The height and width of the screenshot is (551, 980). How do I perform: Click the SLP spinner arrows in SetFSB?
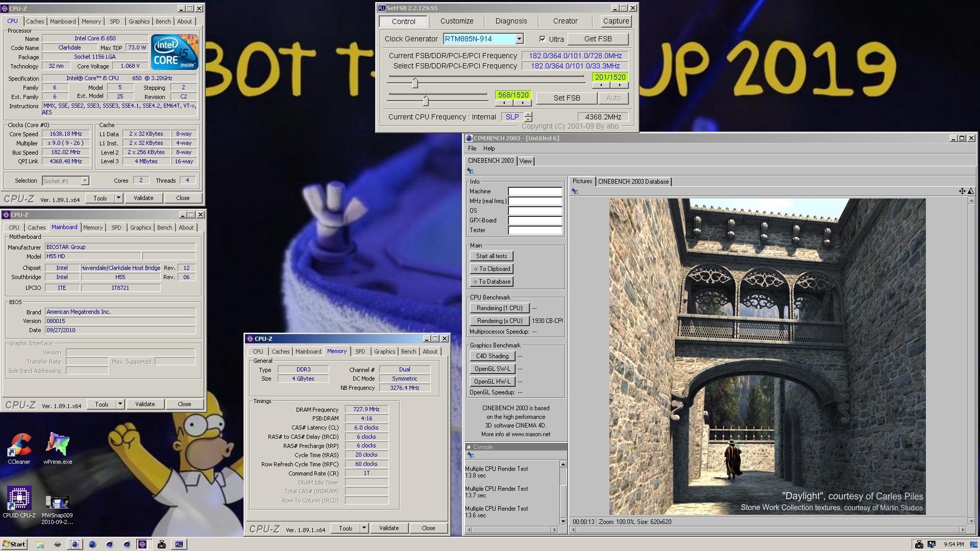click(528, 117)
